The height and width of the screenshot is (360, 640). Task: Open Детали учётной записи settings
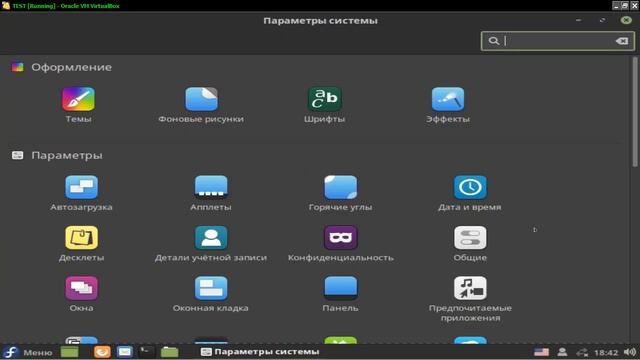(x=211, y=238)
